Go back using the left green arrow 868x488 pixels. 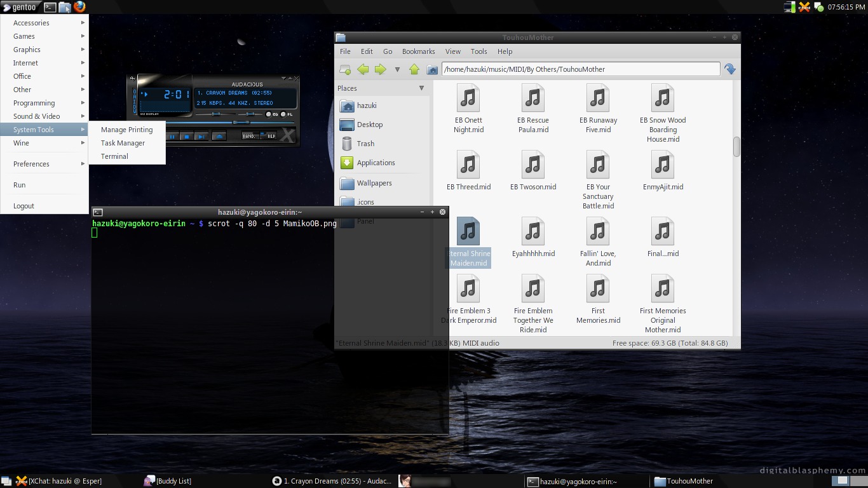pos(363,69)
